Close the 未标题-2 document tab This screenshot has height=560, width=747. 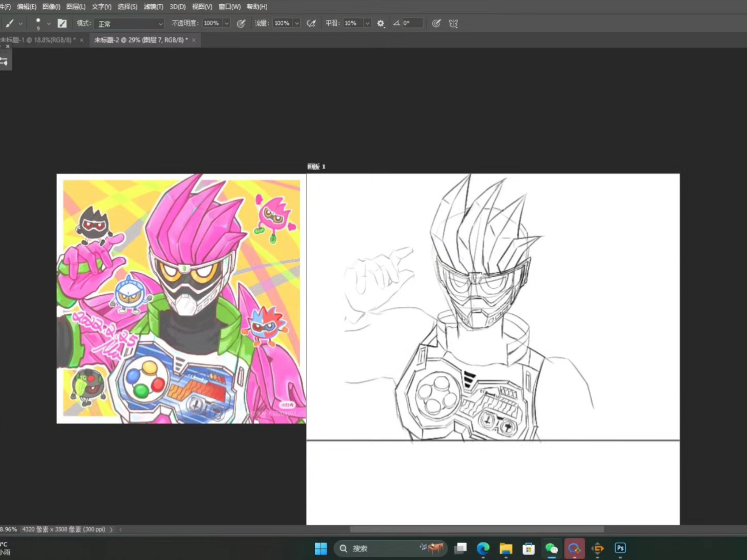tap(194, 40)
